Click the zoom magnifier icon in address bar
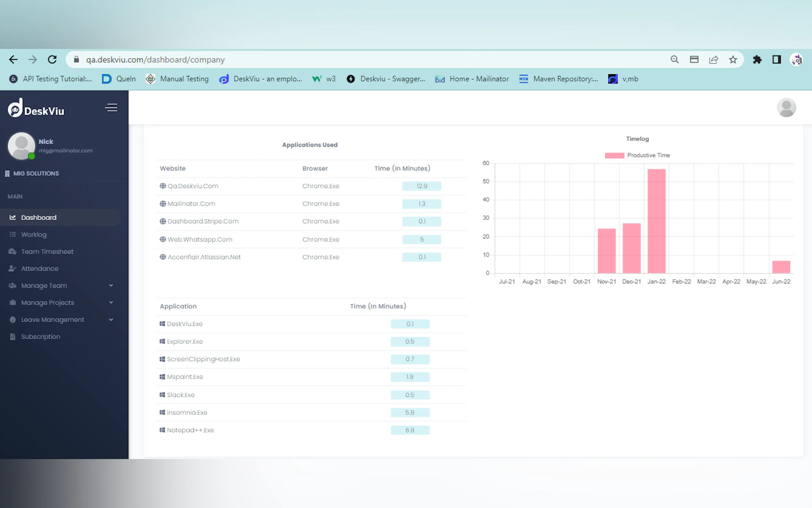812x508 pixels. pyautogui.click(x=674, y=60)
